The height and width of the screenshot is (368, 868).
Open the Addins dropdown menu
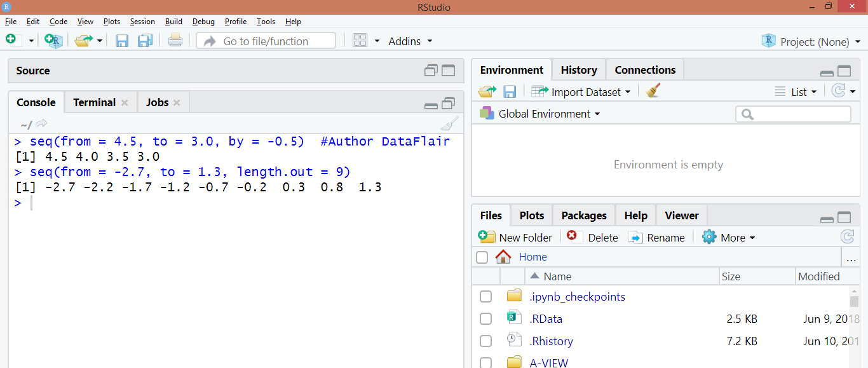click(x=410, y=41)
